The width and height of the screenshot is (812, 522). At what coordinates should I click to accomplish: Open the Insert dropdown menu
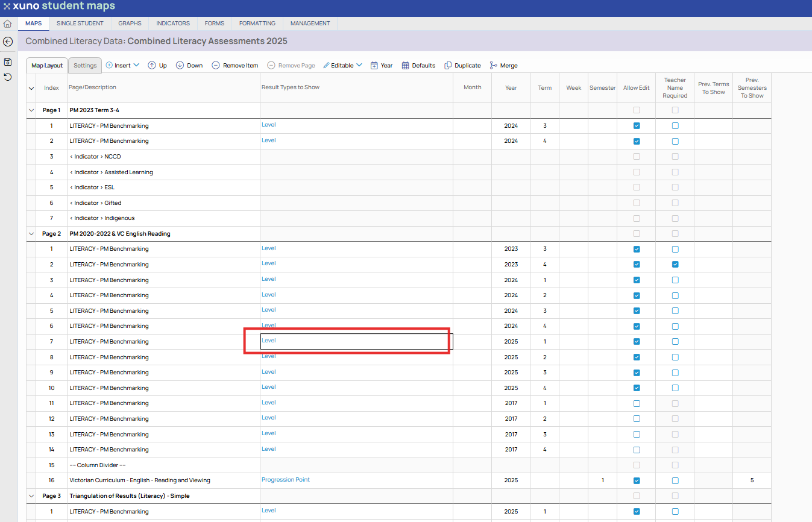(x=123, y=65)
